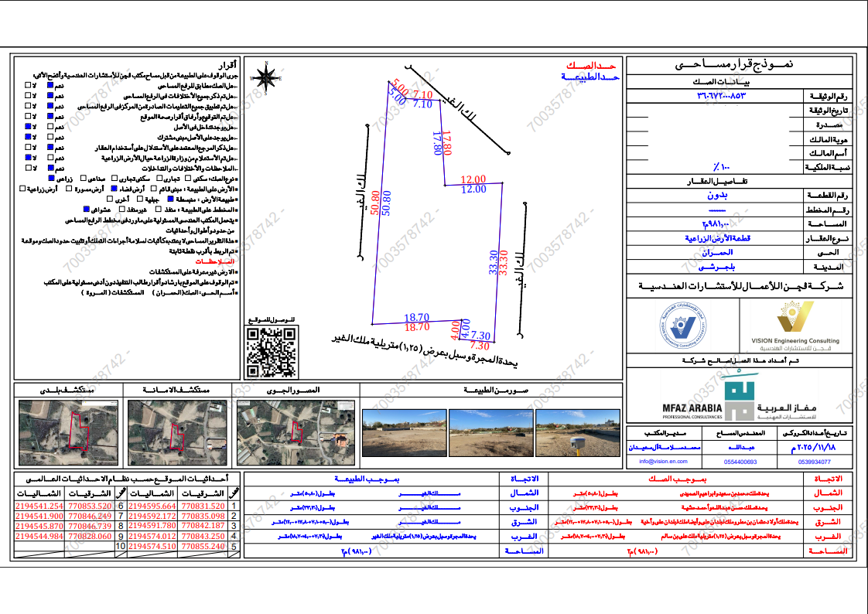Click the QR code for site location
The height and width of the screenshot is (614, 868).
272,353
